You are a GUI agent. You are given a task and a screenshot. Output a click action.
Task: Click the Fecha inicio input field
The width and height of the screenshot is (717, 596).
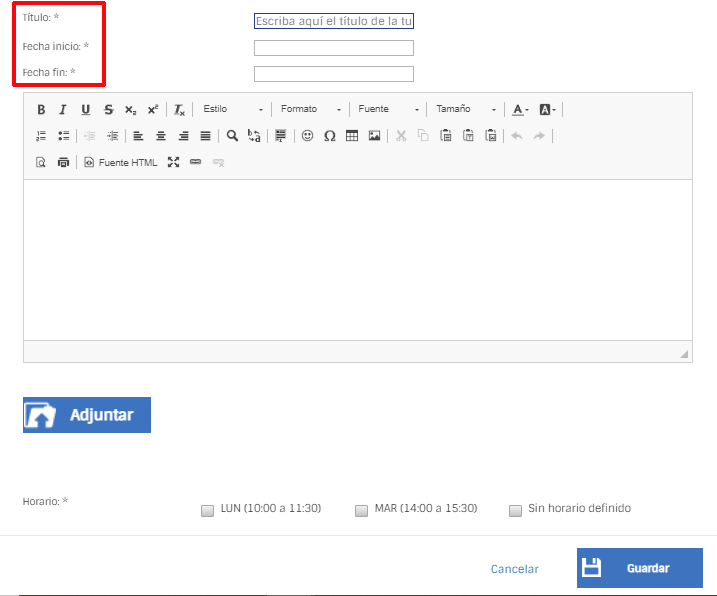point(333,48)
